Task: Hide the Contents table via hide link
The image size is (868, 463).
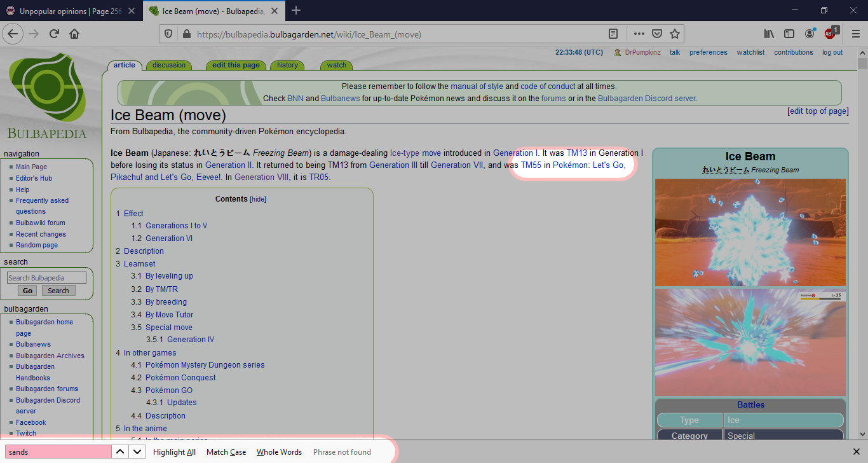Action: tap(258, 199)
